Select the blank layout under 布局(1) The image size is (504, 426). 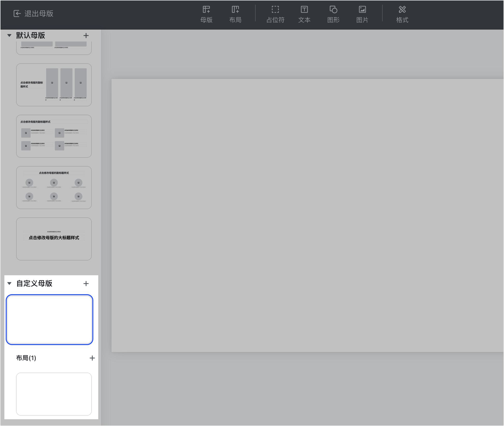pos(54,394)
